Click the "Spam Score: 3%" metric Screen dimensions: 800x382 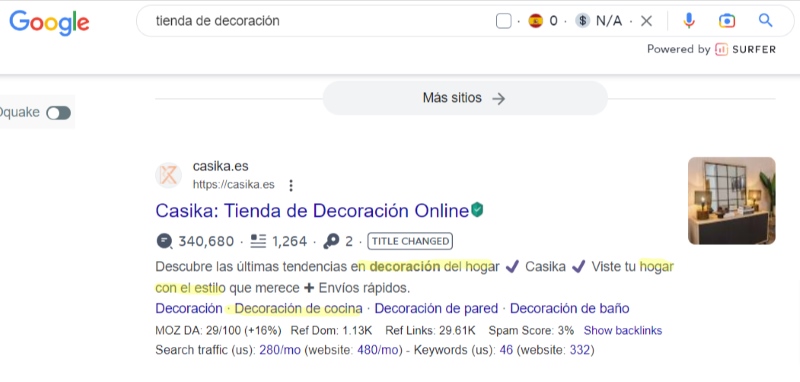point(531,330)
